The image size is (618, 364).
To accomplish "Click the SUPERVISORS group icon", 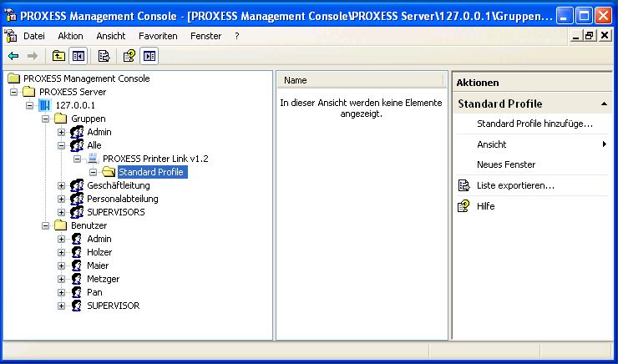I will pos(77,212).
